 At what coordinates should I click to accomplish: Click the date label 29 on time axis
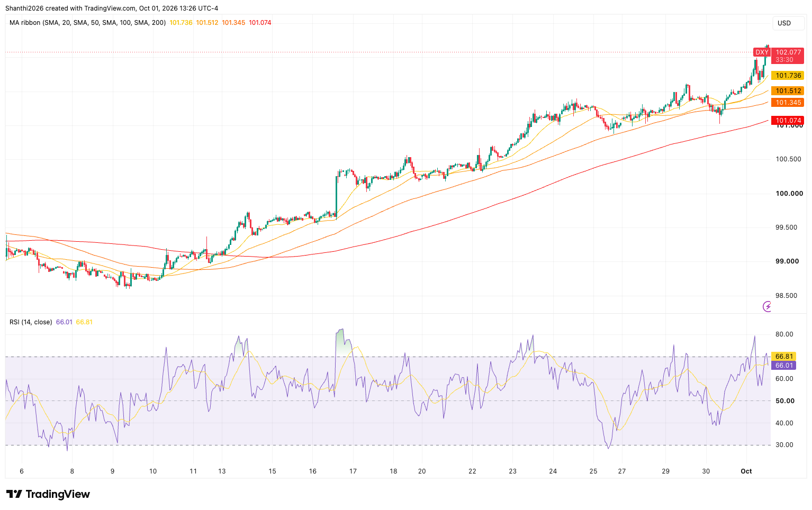pyautogui.click(x=665, y=471)
